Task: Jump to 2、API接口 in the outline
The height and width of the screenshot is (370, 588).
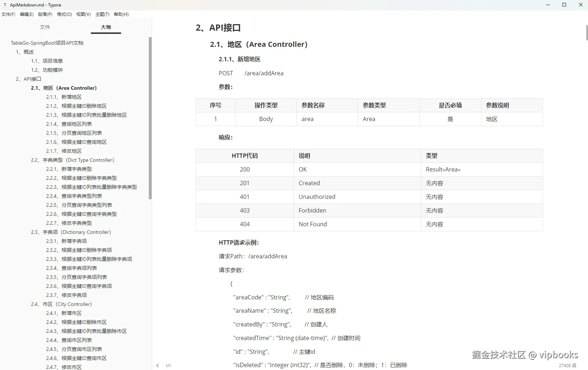Action: point(28,79)
